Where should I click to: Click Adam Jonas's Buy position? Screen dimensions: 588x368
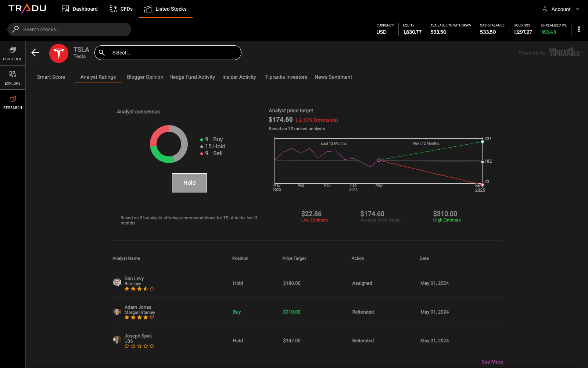(237, 312)
